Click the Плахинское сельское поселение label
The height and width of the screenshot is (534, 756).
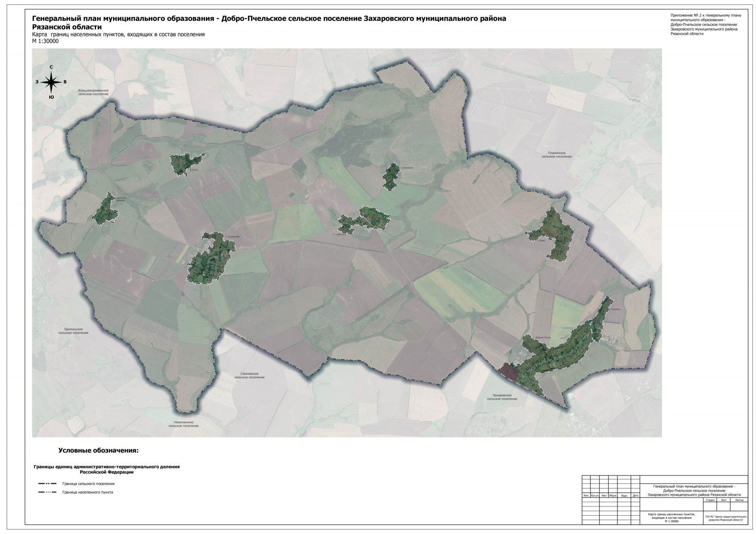557,154
